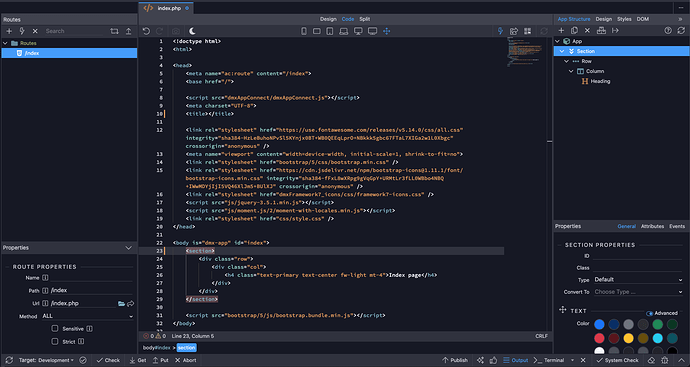
Task: Duplicate element icon in App Structure toolbar
Action: click(574, 30)
